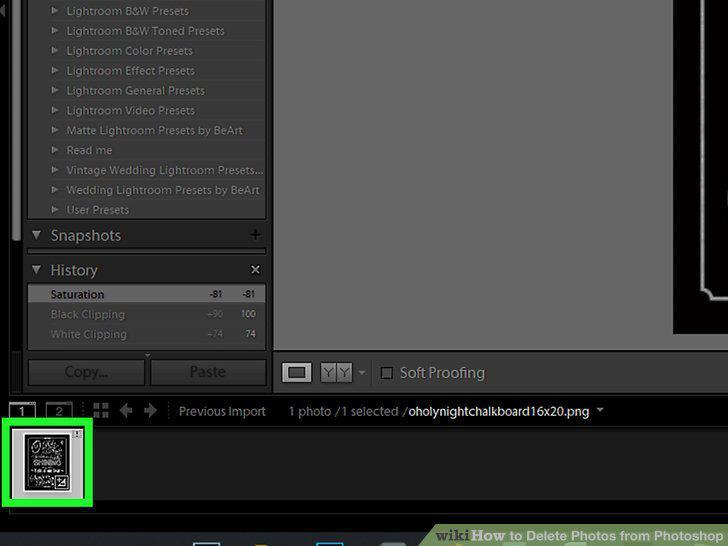
Task: Click the Previous Import source label
Action: pyautogui.click(x=222, y=411)
